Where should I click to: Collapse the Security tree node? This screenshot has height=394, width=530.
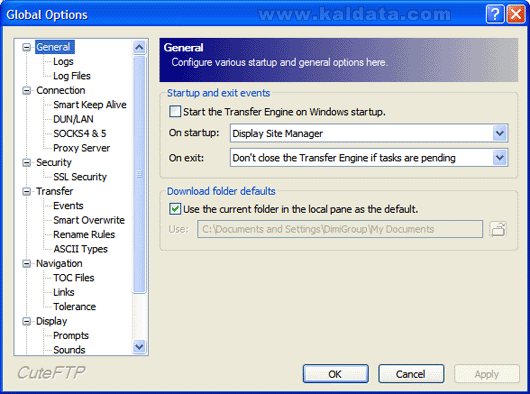pyautogui.click(x=26, y=163)
